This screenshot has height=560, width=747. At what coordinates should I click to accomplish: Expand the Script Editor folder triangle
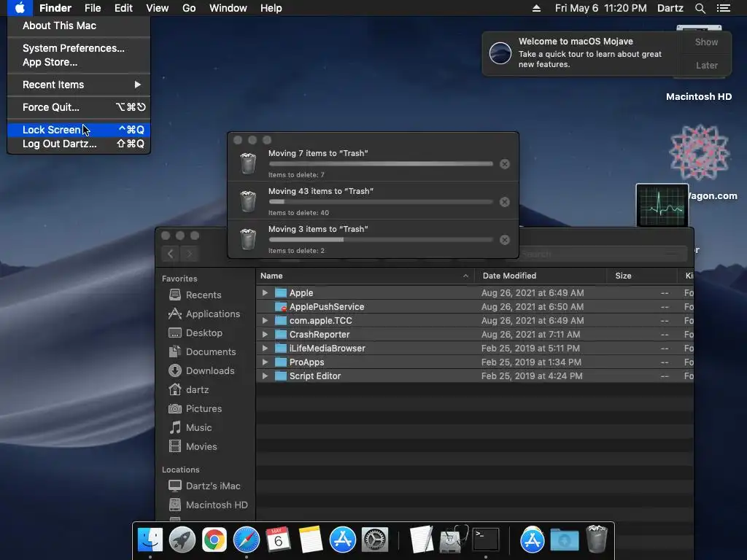point(265,376)
